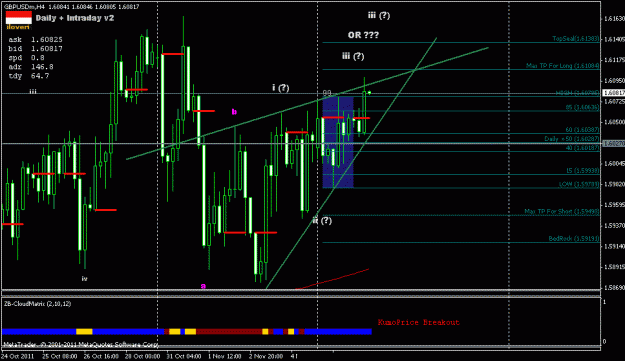Click the first yellow CloudMatrix segment
This screenshot has height=361, width=625.
pyautogui.click(x=84, y=332)
